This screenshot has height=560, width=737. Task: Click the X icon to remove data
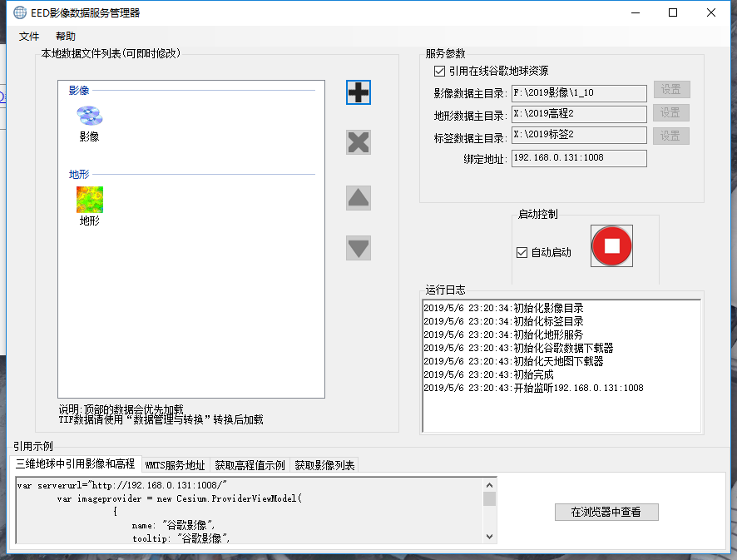(359, 142)
